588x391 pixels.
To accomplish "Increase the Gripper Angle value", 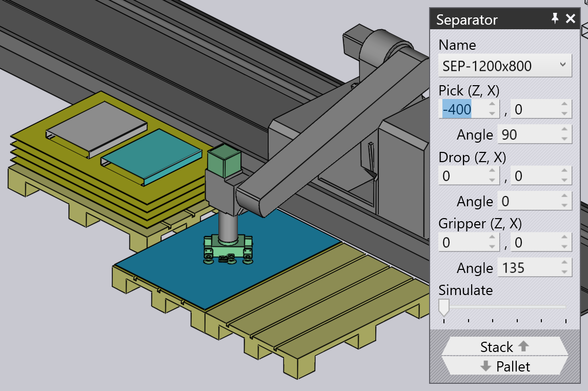I will click(564, 263).
